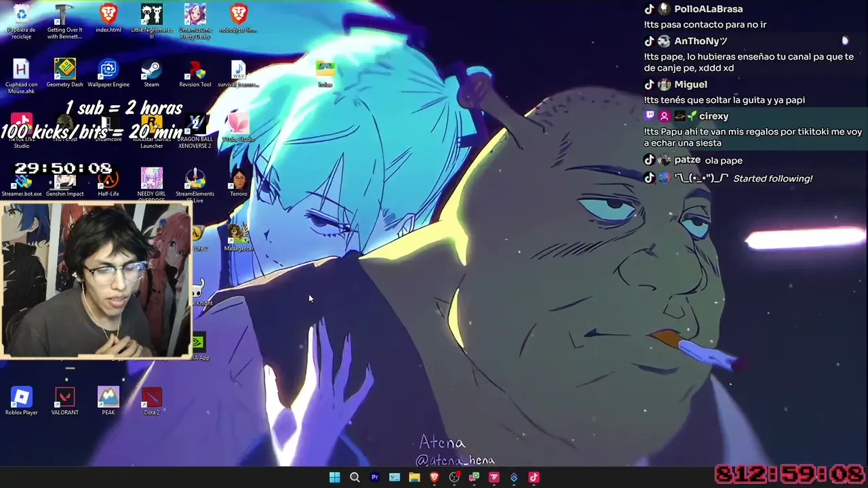This screenshot has width=868, height=488.
Task: Select the Cuphead con Mouse.ahk script
Action: pos(22,77)
